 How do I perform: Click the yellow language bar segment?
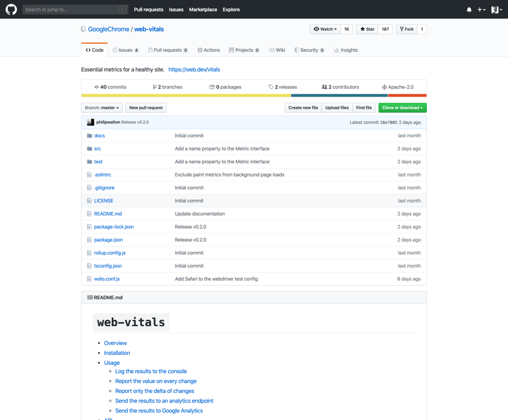(186, 95)
